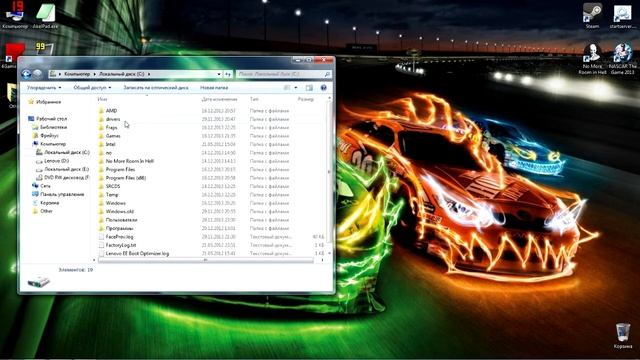
Task: Open the Корзина recycle bin on the desktop
Action: 623,336
